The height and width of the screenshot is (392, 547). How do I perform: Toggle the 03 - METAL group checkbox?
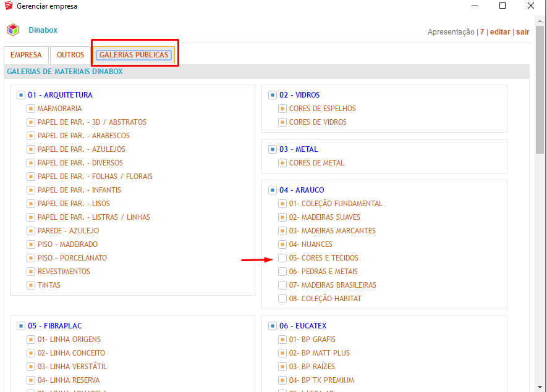coord(273,149)
